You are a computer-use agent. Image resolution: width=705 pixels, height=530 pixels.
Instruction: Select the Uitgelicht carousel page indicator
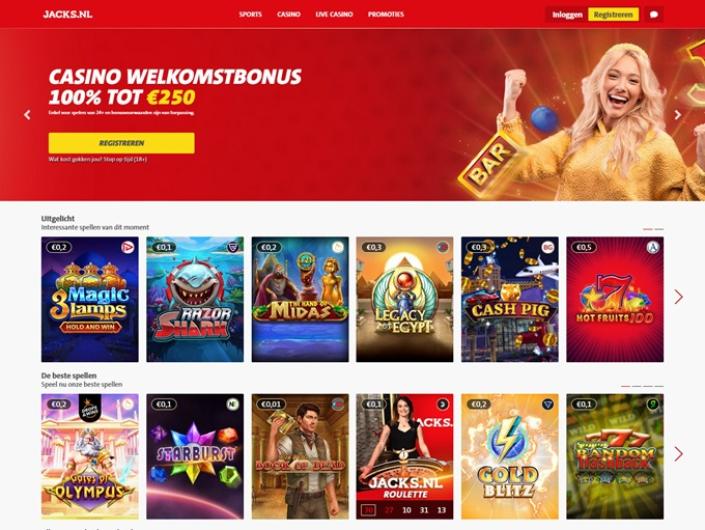pos(653,229)
